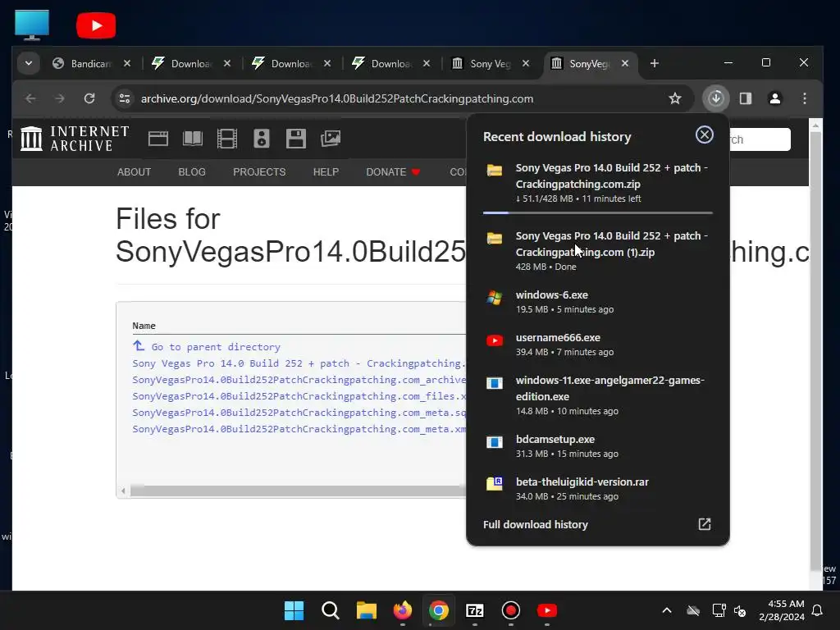Open the ABOUT menu item
Screen dimensions: 840x630
click(x=134, y=172)
